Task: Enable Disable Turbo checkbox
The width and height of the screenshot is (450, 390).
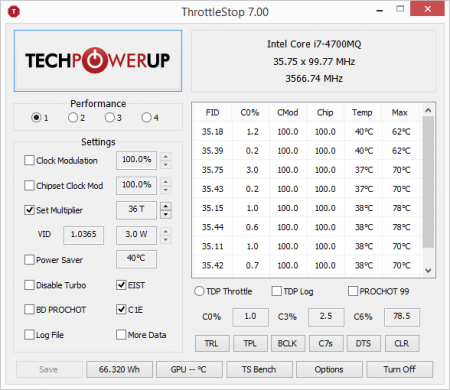Action: (x=29, y=285)
